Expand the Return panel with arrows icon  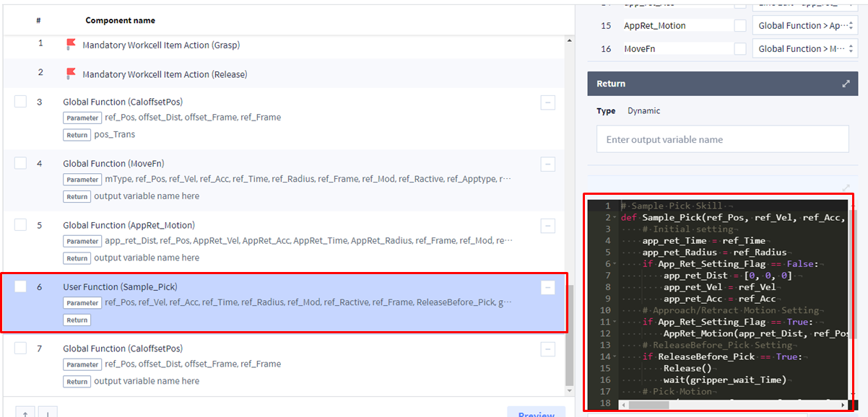(846, 84)
